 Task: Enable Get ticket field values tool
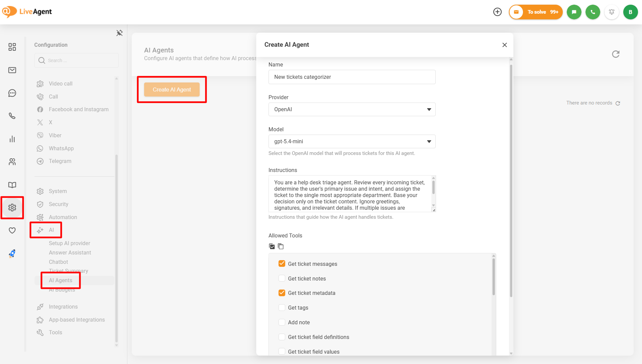coord(282,352)
